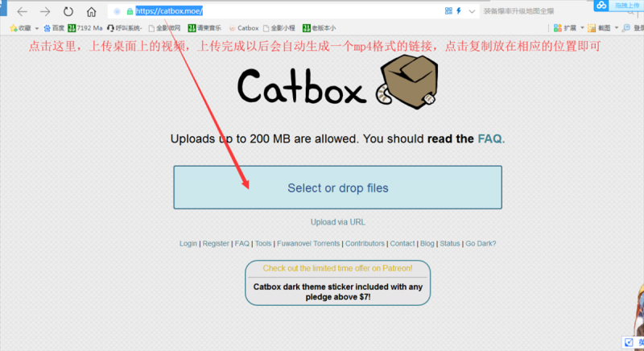Screen dimensions: 644x351
Task: Open the Catbox bookmark
Action: tap(244, 28)
